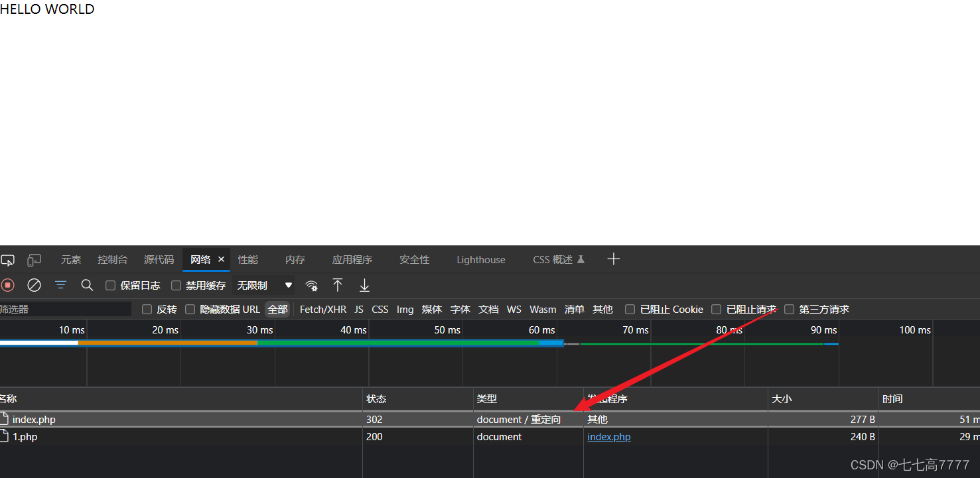This screenshot has width=980, height=478.
Task: Open network search magnifier
Action: click(x=87, y=285)
